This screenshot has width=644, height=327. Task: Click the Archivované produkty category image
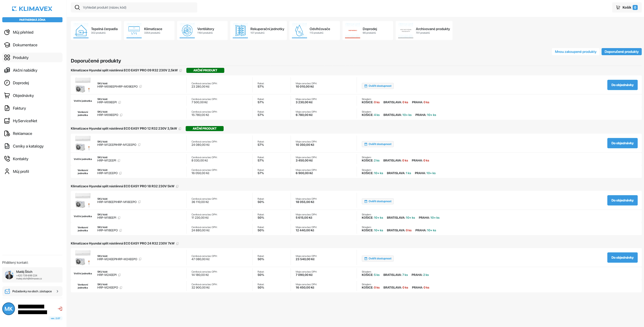(x=406, y=31)
